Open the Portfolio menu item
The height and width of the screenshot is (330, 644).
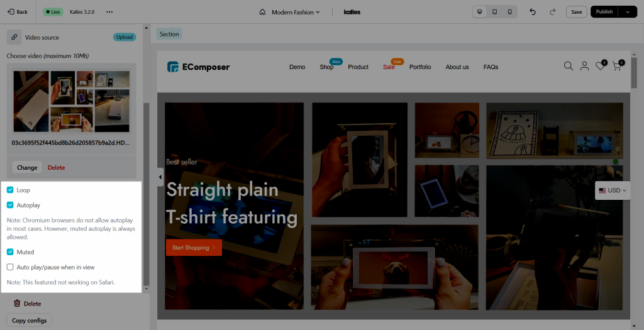tap(420, 67)
